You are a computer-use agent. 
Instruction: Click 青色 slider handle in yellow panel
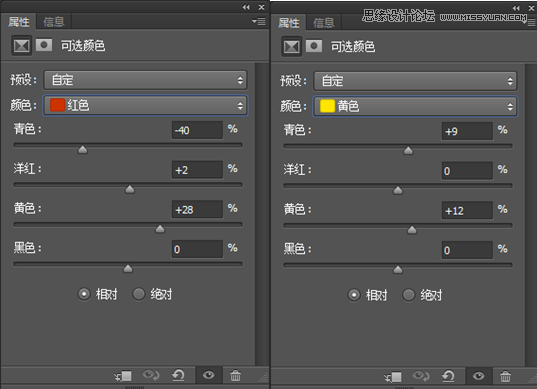408,150
